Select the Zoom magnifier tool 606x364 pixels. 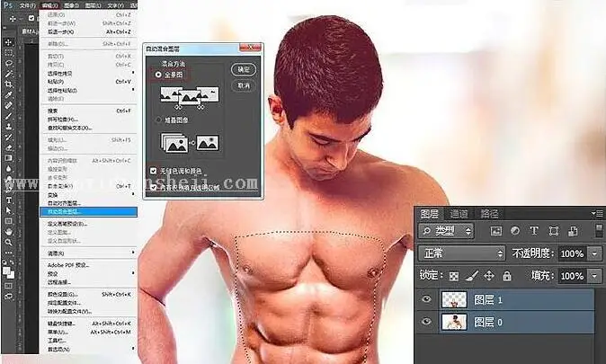[x=8, y=243]
